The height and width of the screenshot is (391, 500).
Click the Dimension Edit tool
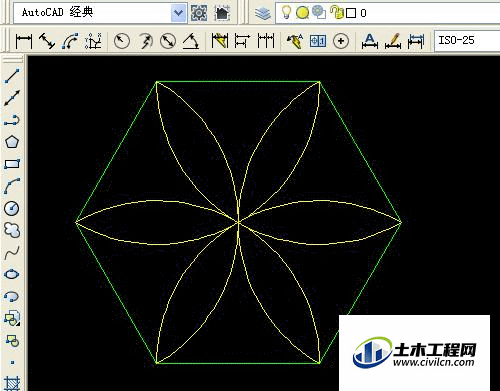click(370, 41)
